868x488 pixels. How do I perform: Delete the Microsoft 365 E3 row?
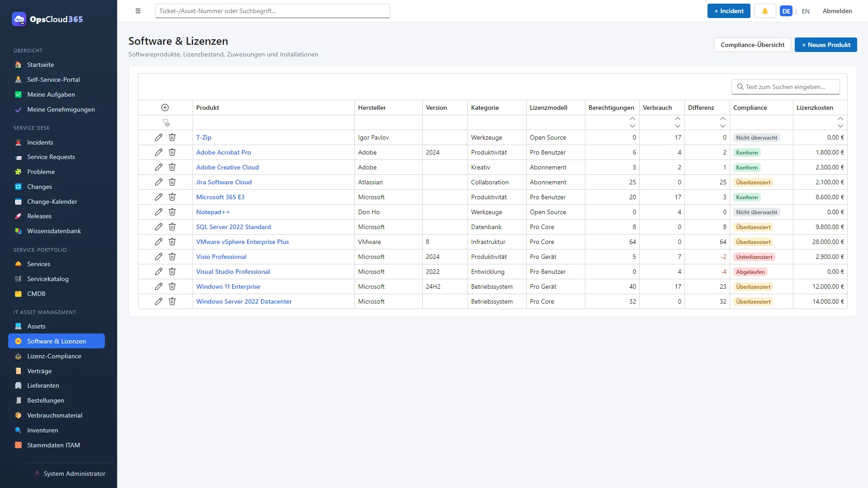pyautogui.click(x=172, y=197)
